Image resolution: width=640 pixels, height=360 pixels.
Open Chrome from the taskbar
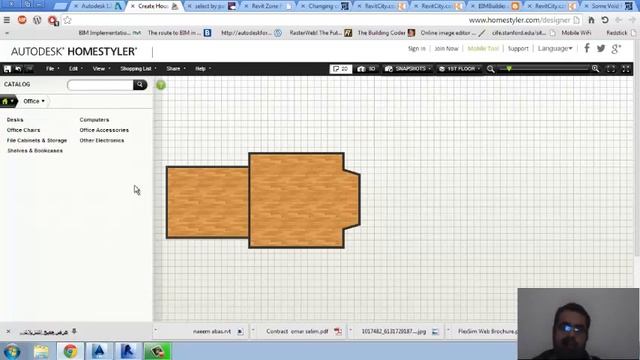(x=70, y=351)
